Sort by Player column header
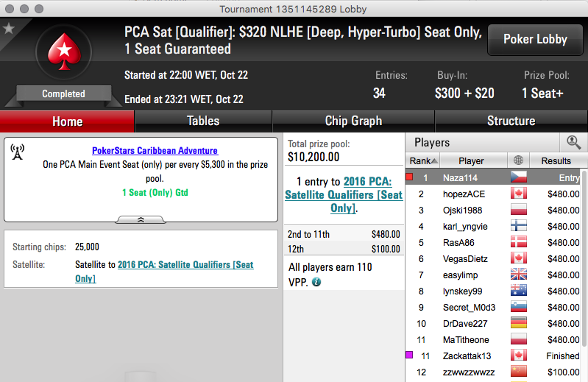The width and height of the screenshot is (588, 382). [473, 160]
